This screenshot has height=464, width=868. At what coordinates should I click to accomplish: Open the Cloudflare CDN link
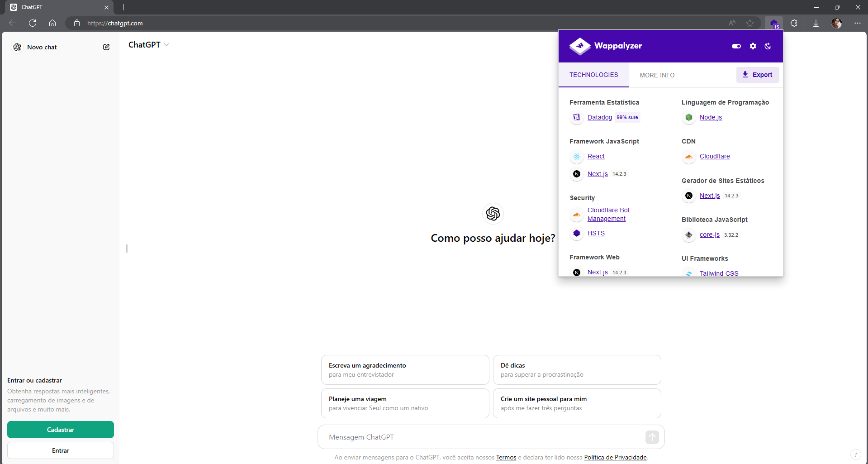point(715,157)
